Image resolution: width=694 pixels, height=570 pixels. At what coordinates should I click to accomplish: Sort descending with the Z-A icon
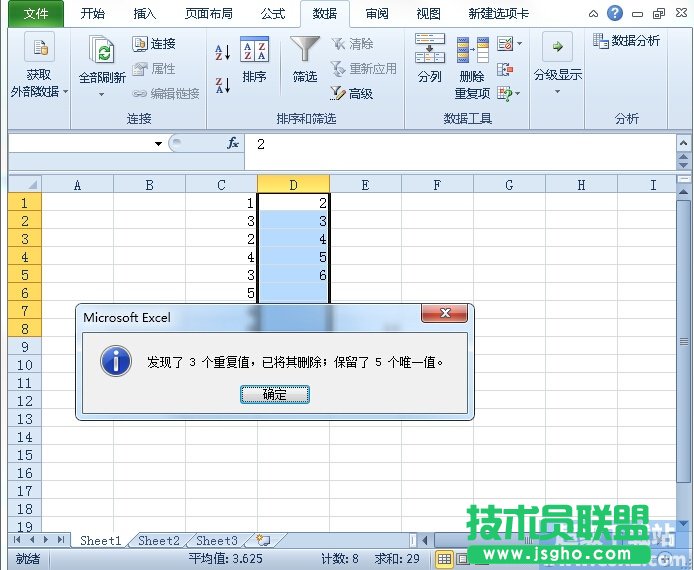coord(223,85)
